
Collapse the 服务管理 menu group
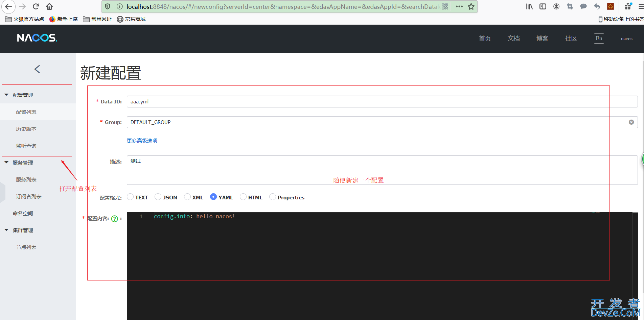pos(6,163)
